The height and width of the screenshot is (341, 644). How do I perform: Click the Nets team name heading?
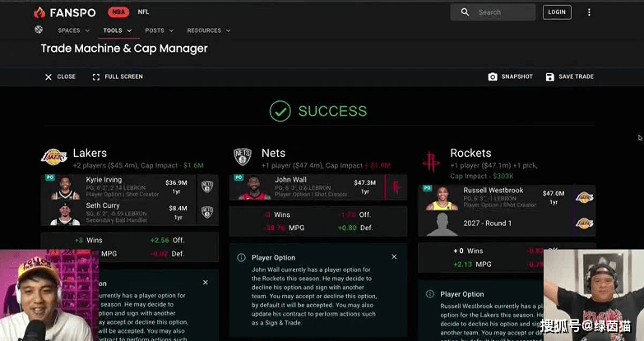tap(274, 153)
